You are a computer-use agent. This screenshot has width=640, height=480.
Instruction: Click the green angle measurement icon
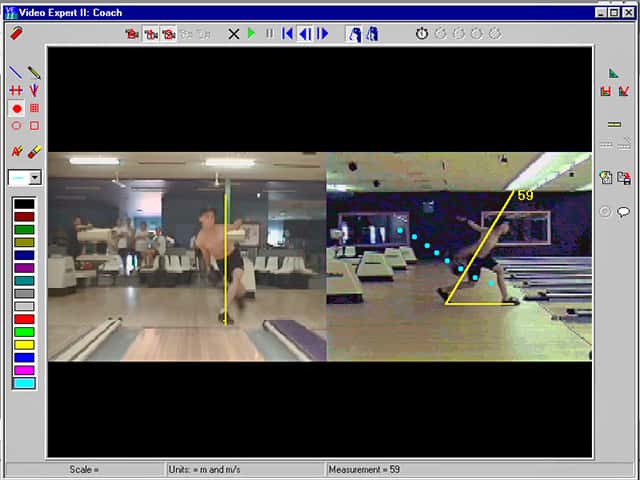tap(613, 73)
